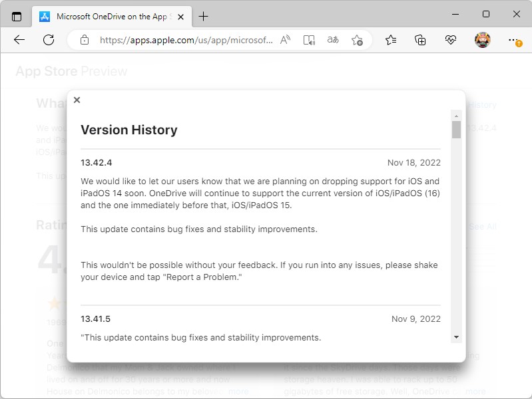Screen dimensions: 532x399
Task: Click the 'Report a Problem' sentence
Action: pos(259,271)
